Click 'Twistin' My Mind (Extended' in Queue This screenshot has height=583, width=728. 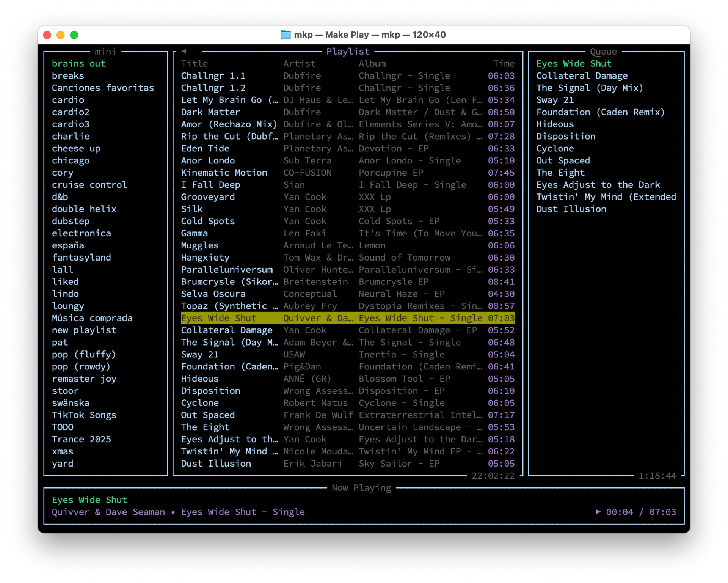click(x=606, y=197)
